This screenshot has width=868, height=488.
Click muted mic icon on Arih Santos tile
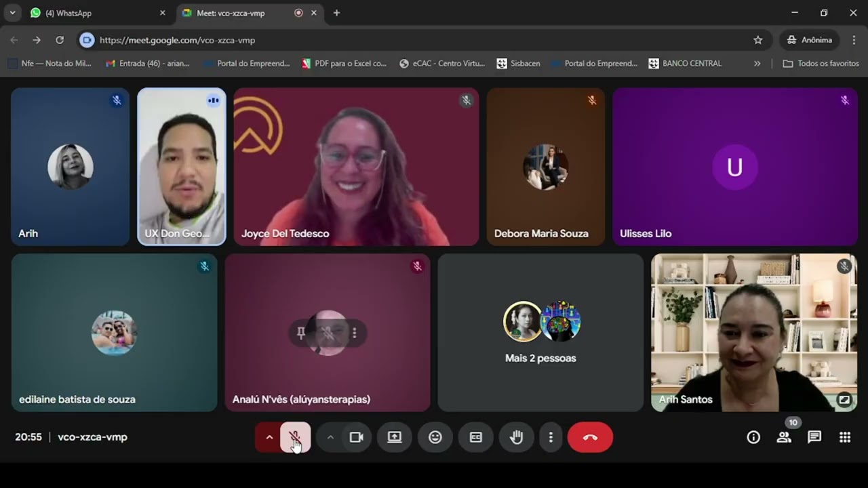844,266
